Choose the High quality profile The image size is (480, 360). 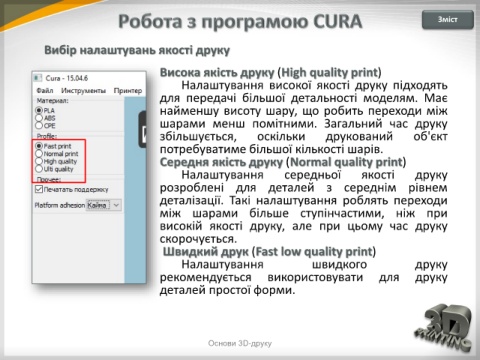[39, 161]
